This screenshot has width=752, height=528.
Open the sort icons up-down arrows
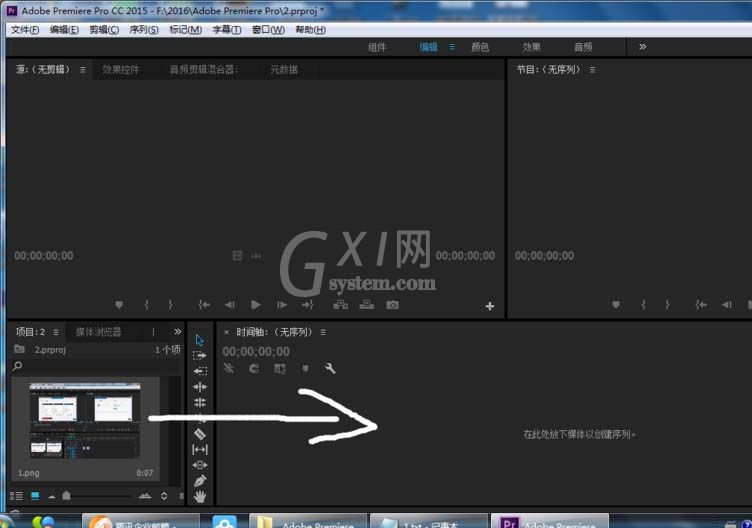pyautogui.click(x=164, y=496)
